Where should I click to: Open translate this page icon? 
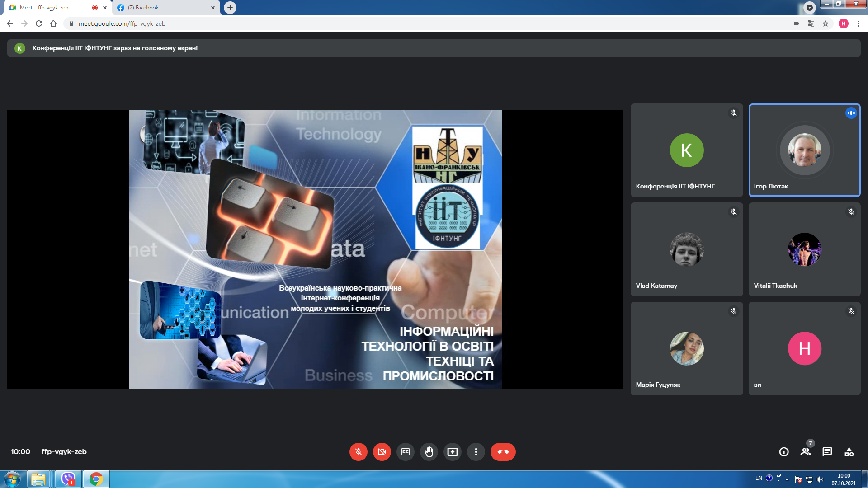tap(811, 23)
